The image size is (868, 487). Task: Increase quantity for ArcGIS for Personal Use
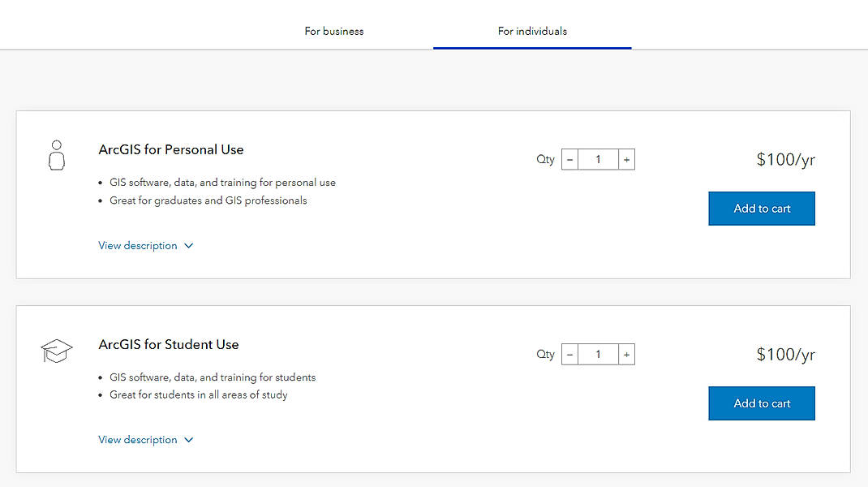[x=626, y=160]
